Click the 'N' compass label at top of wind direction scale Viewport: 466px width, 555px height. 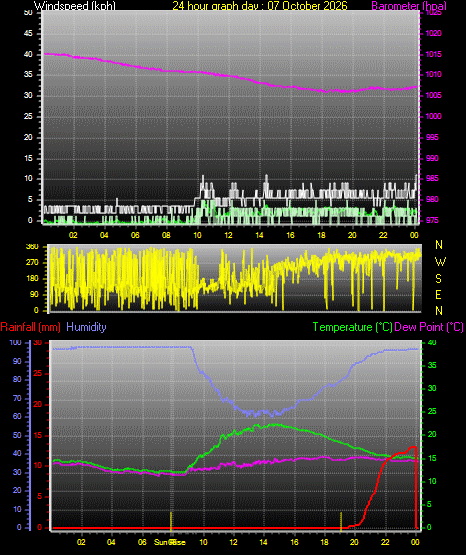pyautogui.click(x=439, y=245)
